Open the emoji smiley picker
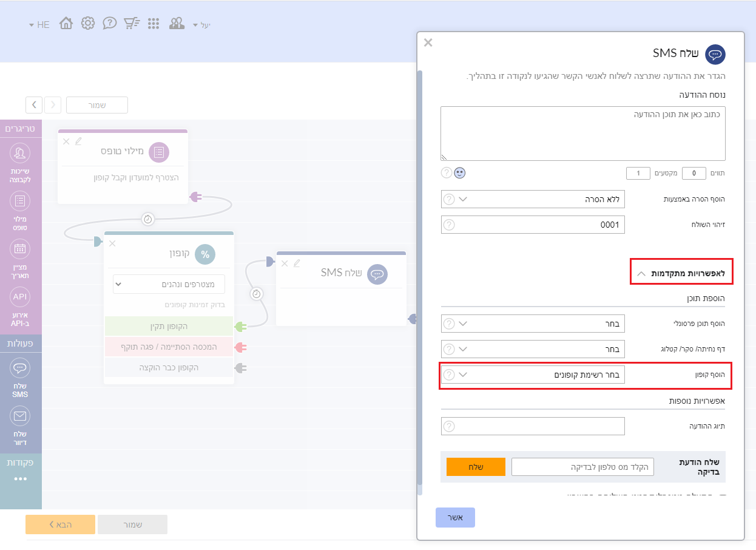 click(460, 173)
